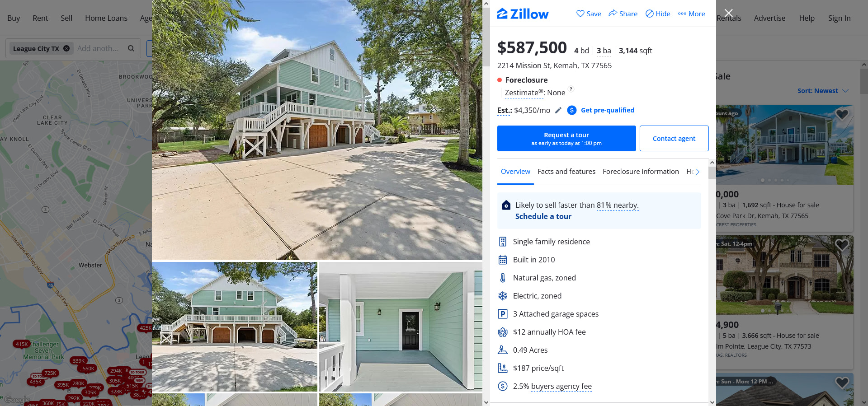The width and height of the screenshot is (868, 406).
Task: Expand the Sort: Newest dropdown
Action: point(823,91)
